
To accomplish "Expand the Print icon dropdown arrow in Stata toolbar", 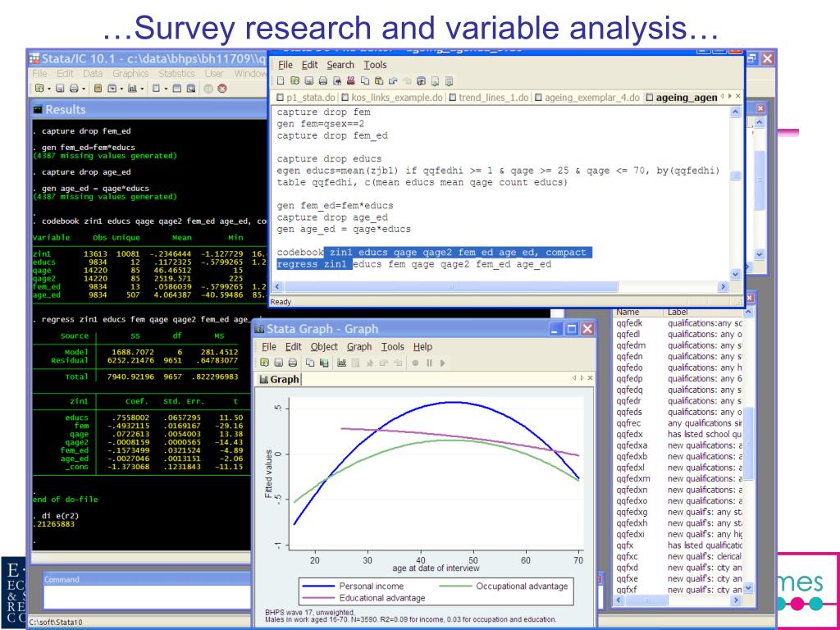I will (84, 89).
